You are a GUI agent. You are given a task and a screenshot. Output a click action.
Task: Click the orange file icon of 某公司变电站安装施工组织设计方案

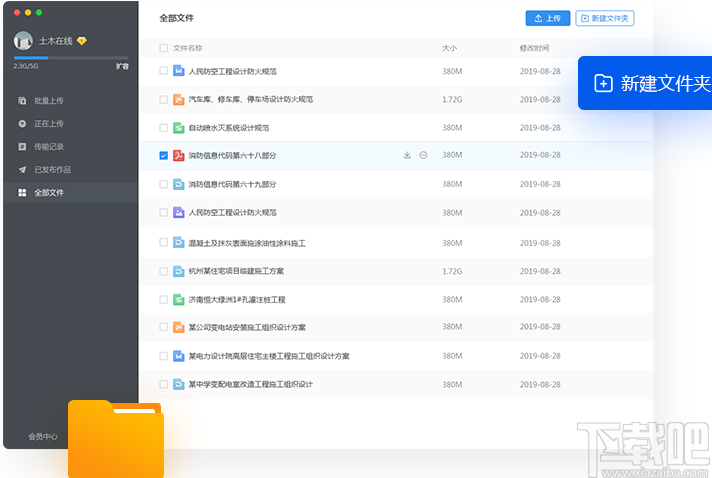(178, 327)
